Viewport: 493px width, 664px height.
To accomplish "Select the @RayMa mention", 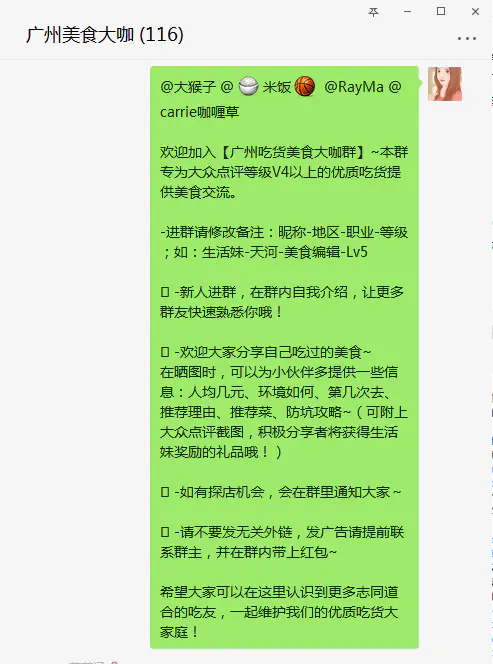I will tap(354, 87).
